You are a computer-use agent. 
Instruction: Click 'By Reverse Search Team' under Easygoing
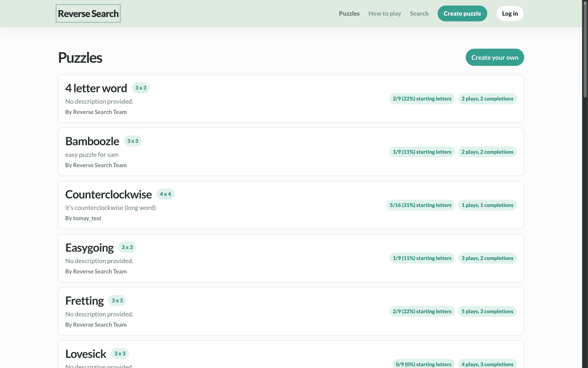point(96,272)
